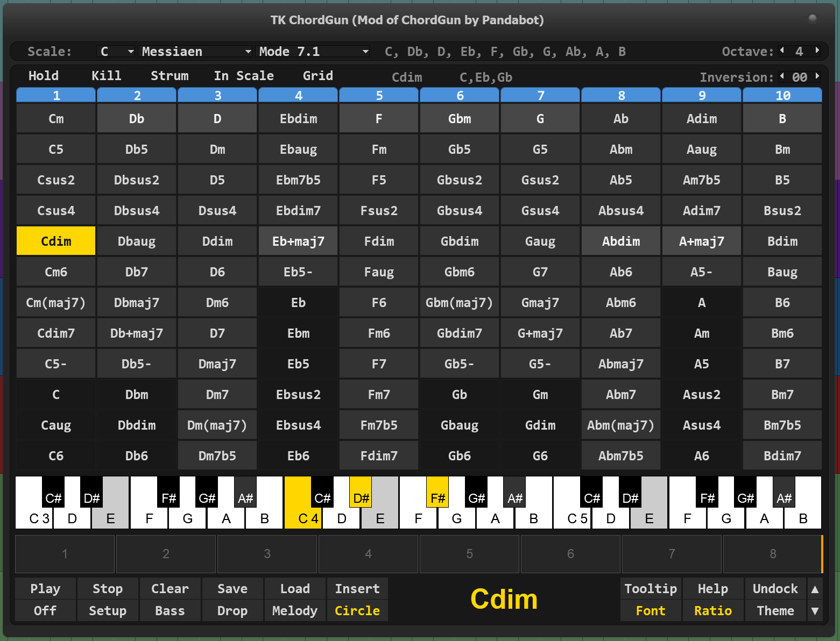This screenshot has width=840, height=641.
Task: Select the Dm(maj7) chord button
Action: click(x=217, y=425)
